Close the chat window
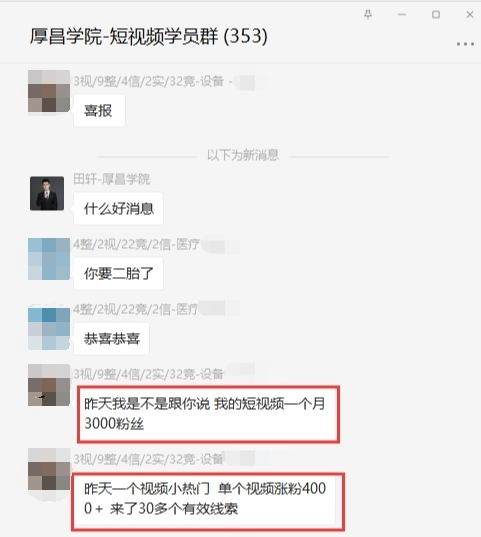This screenshot has height=537, width=481. [470, 14]
